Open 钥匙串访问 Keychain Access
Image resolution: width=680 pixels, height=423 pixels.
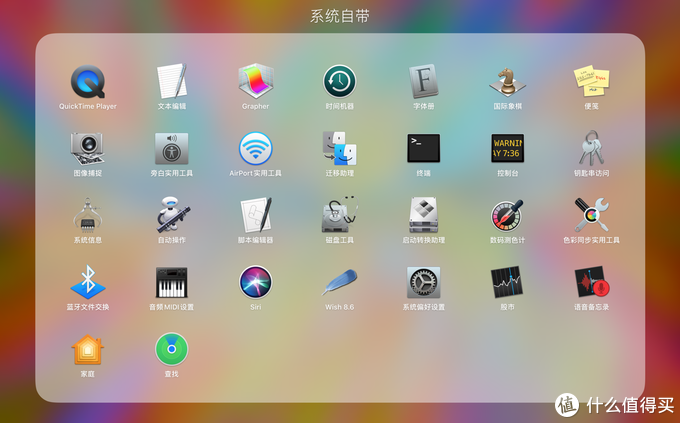(x=592, y=148)
